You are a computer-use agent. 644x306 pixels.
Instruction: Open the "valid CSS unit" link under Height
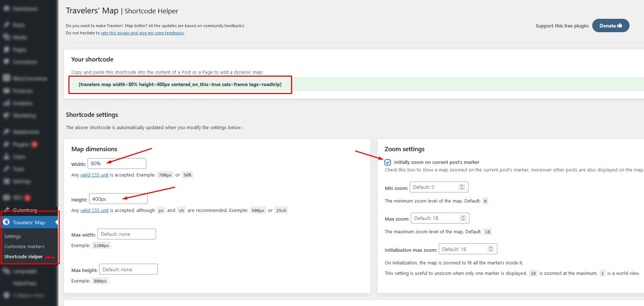(94, 210)
